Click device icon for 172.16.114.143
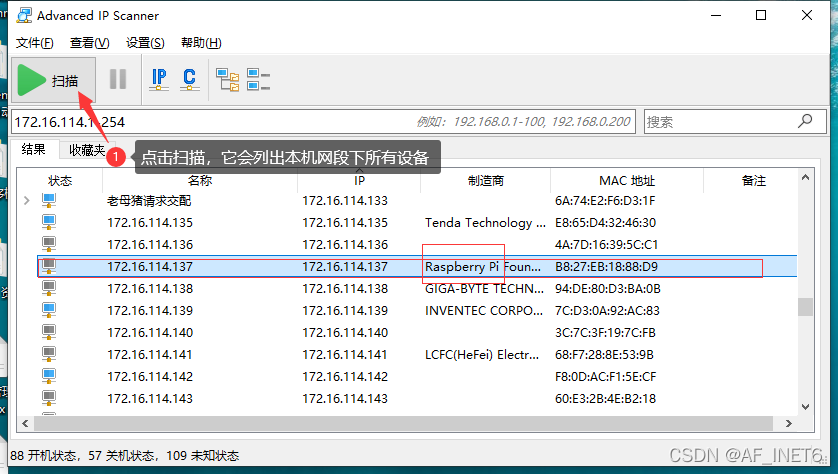 click(x=49, y=398)
